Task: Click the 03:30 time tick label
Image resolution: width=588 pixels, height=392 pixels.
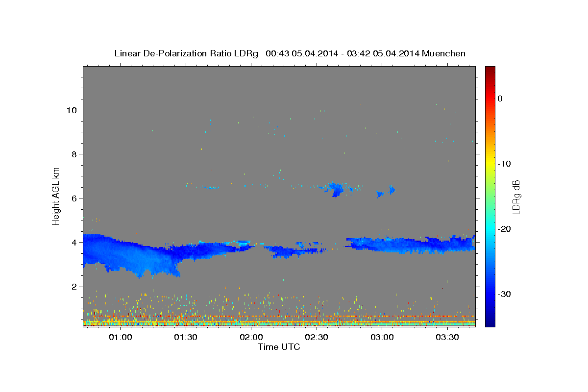Action: 447,337
